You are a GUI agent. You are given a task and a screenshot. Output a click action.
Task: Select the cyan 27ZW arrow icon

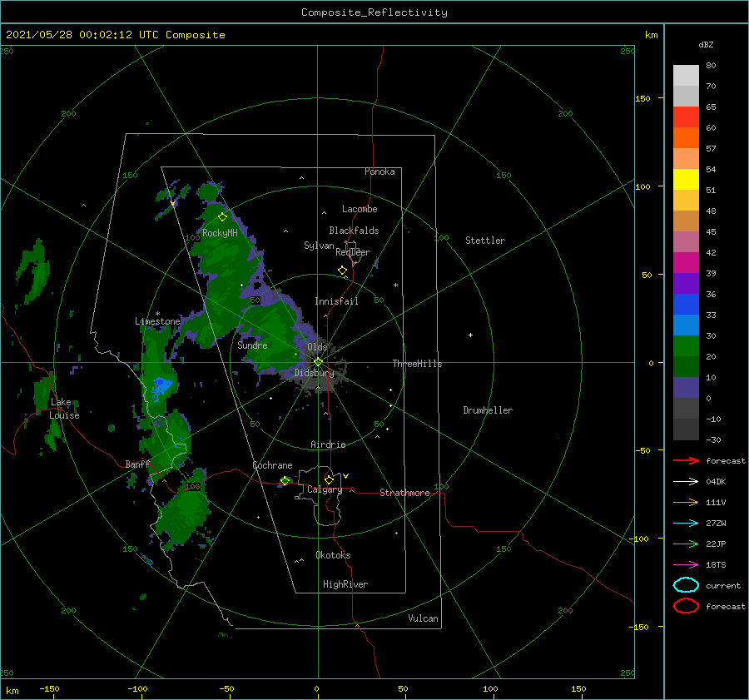[x=686, y=524]
